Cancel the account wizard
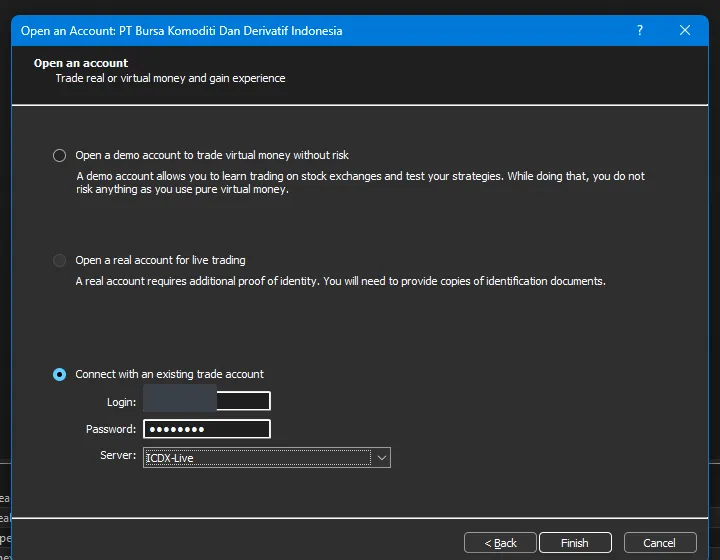 pyautogui.click(x=660, y=543)
